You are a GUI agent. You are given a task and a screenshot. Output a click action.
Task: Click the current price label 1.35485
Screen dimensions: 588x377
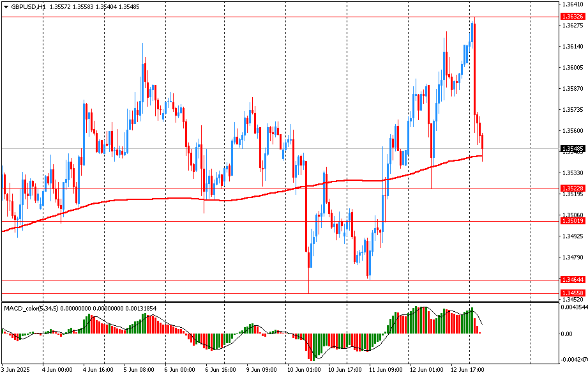(571, 149)
